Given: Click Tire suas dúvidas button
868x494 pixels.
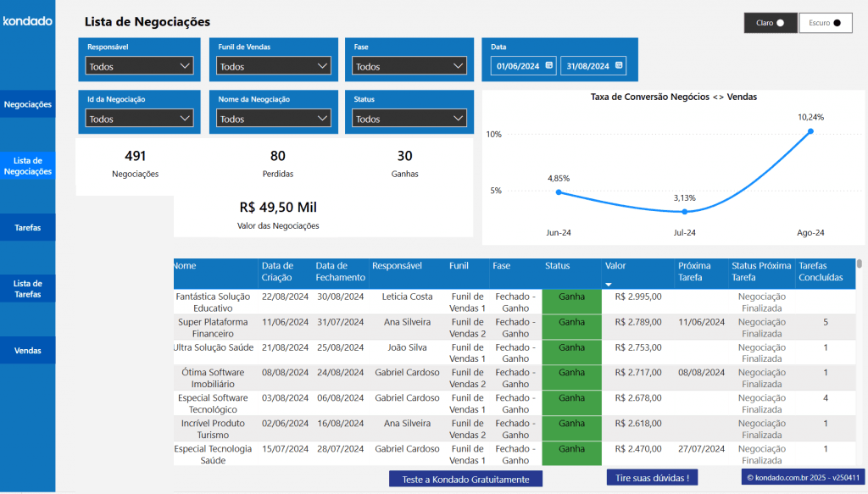Looking at the screenshot, I should (652, 477).
